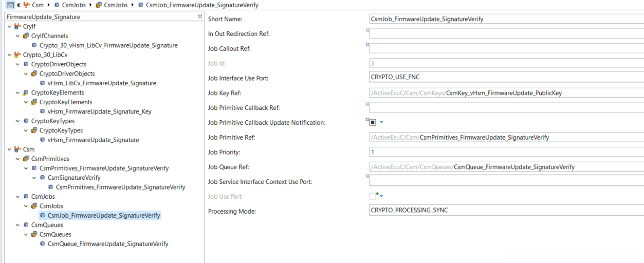Collapse the CryptoDriverObjects top-level node

18,64
